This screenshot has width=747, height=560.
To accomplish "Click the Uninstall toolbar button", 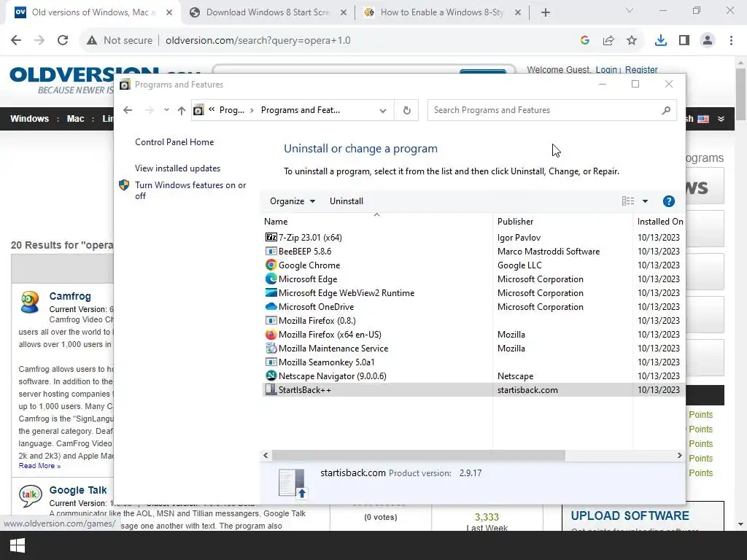I will coord(347,201).
